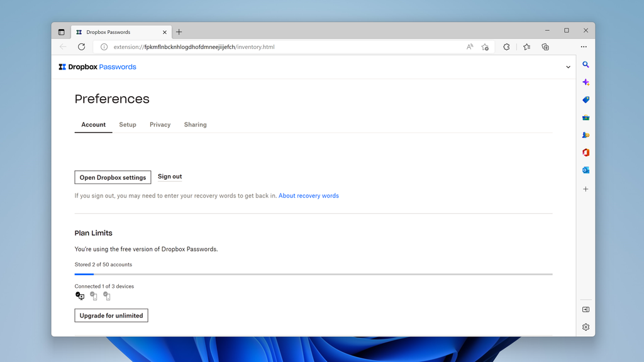This screenshot has height=362, width=644.
Task: Open the Copilot icon in the sidebar
Action: click(x=586, y=82)
